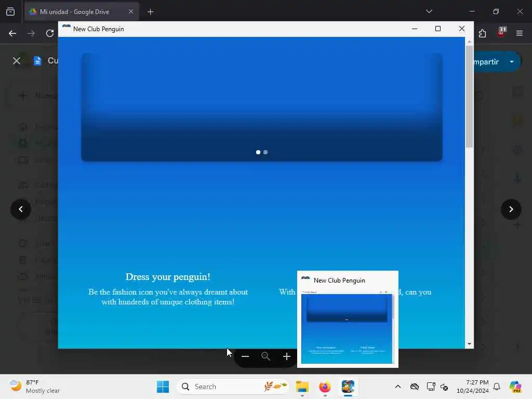532x399 pixels.
Task: Show hidden system tray icons
Action: click(x=398, y=387)
